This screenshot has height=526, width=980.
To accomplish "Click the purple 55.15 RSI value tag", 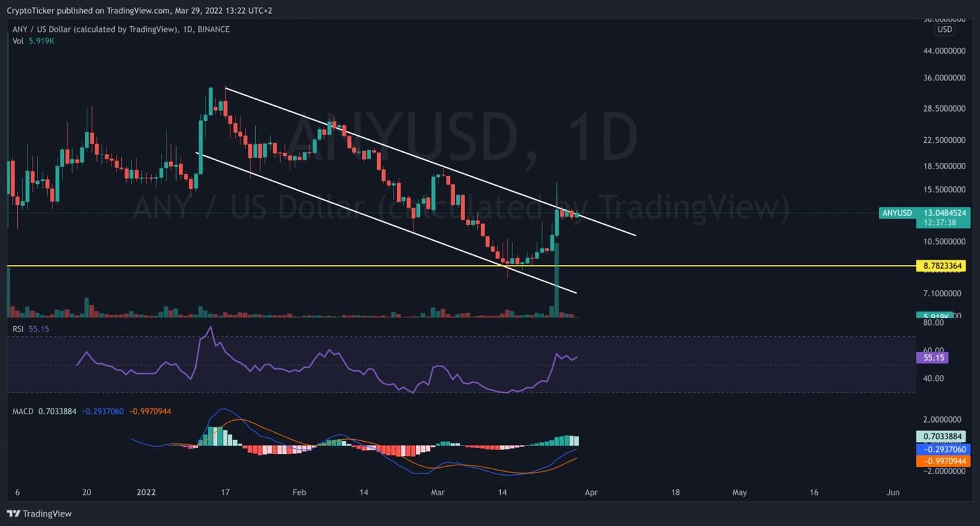I will click(x=932, y=357).
